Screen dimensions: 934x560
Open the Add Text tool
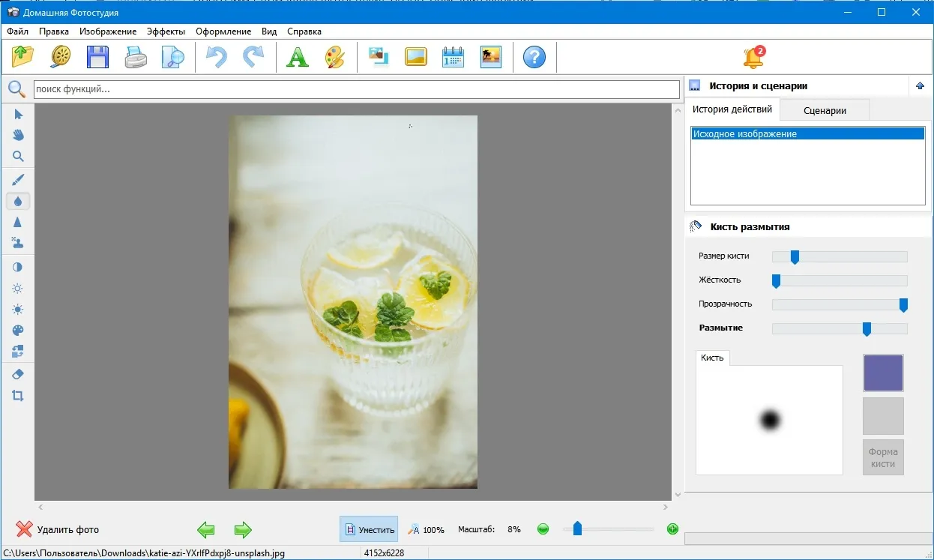(298, 57)
